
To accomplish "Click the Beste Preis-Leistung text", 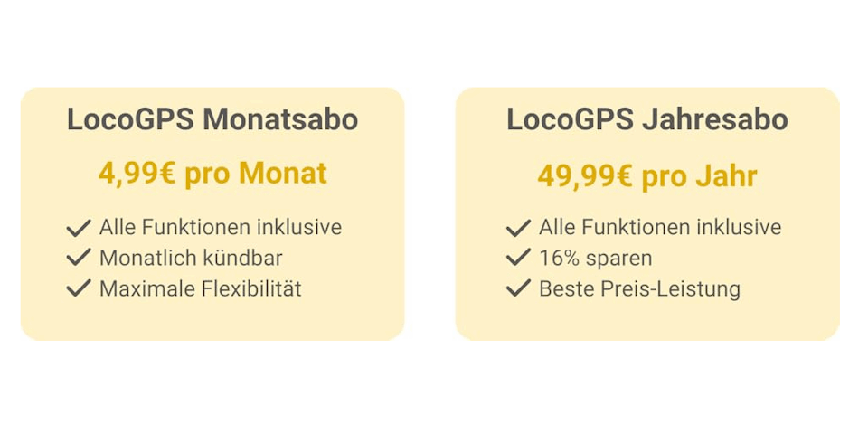I will [x=639, y=288].
